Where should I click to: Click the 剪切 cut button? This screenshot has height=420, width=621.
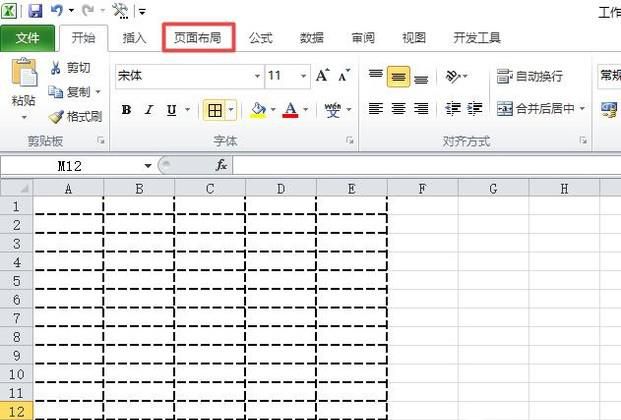coord(70,68)
